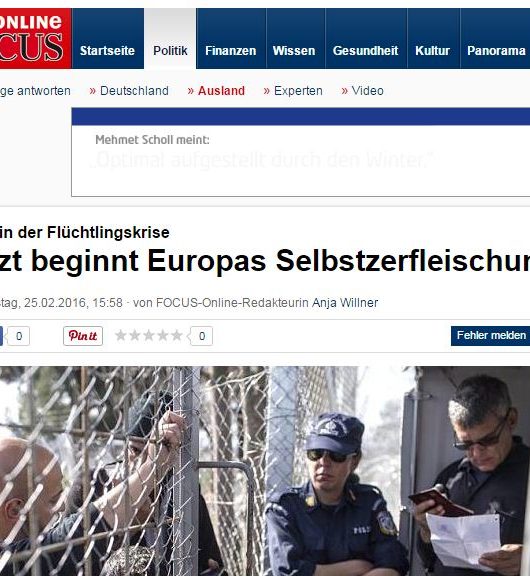The height and width of the screenshot is (576, 530).
Task: Click the FOCUS Online logo
Action: click(x=35, y=38)
